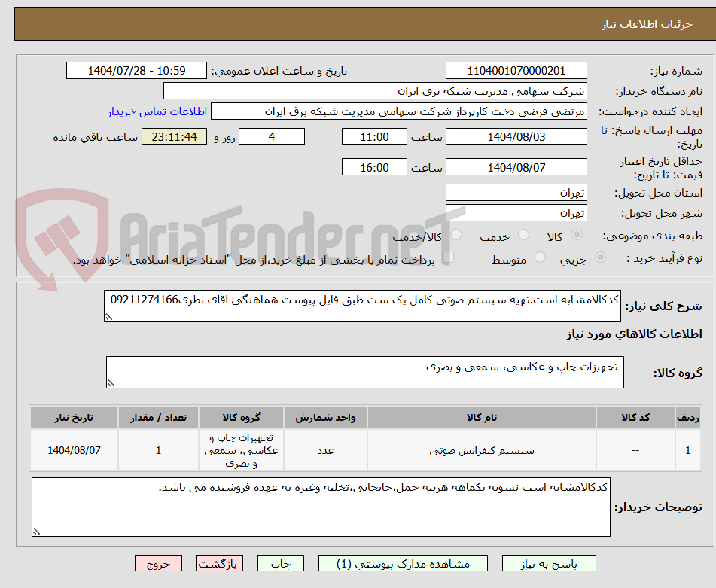This screenshot has height=588, width=716.
Task: Click the corner expand icon of گروه کالا field
Action: [110, 382]
